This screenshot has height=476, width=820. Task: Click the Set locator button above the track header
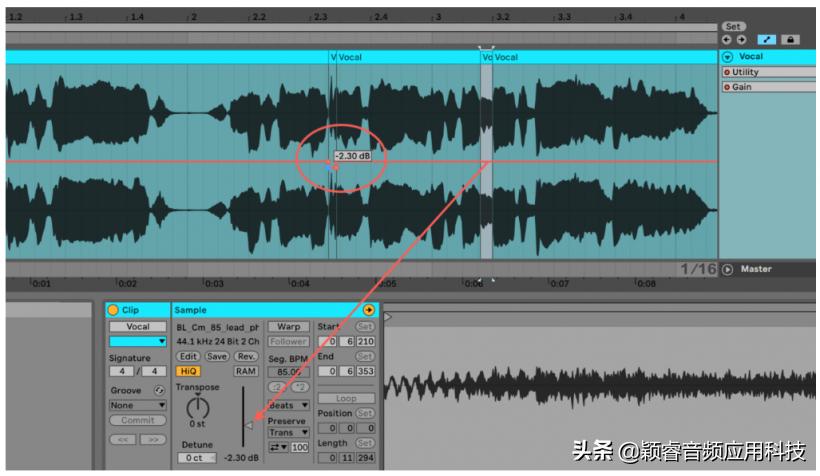point(733,26)
